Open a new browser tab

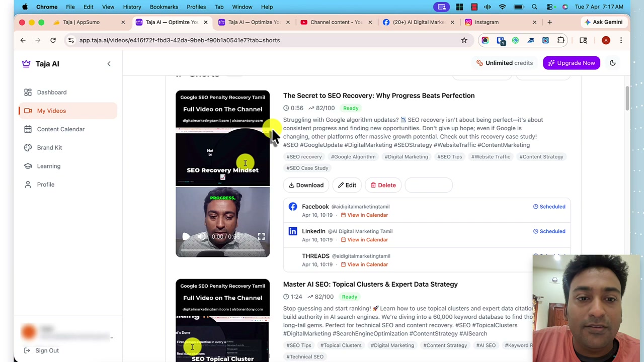click(x=549, y=22)
